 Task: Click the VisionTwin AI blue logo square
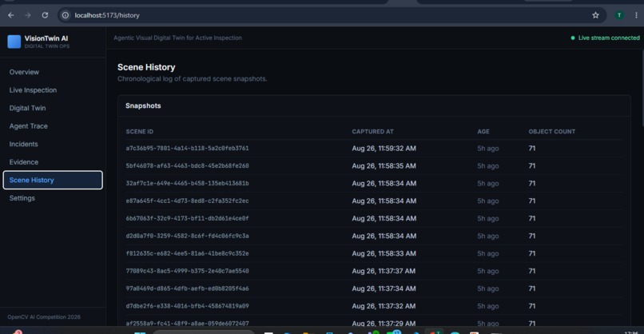point(14,42)
